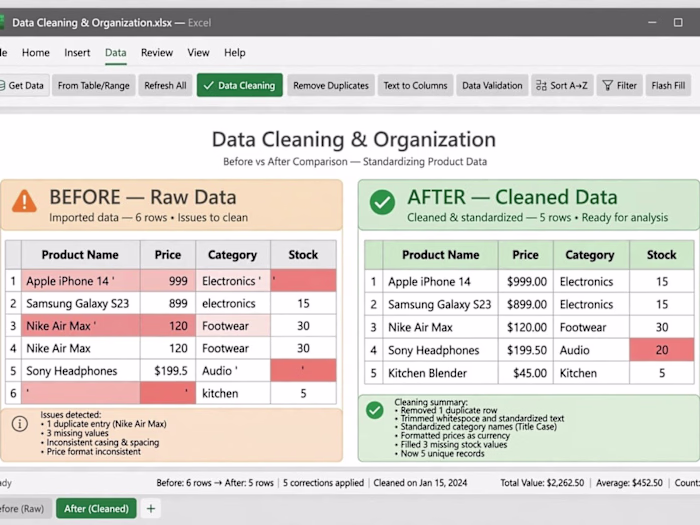Maximize the Excel window
The width and height of the screenshot is (700, 525).
(678, 22)
